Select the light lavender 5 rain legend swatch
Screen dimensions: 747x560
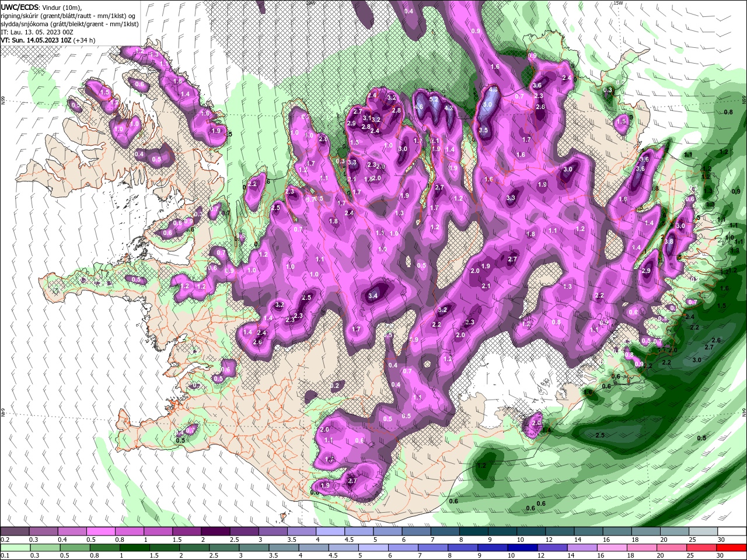tap(374, 548)
